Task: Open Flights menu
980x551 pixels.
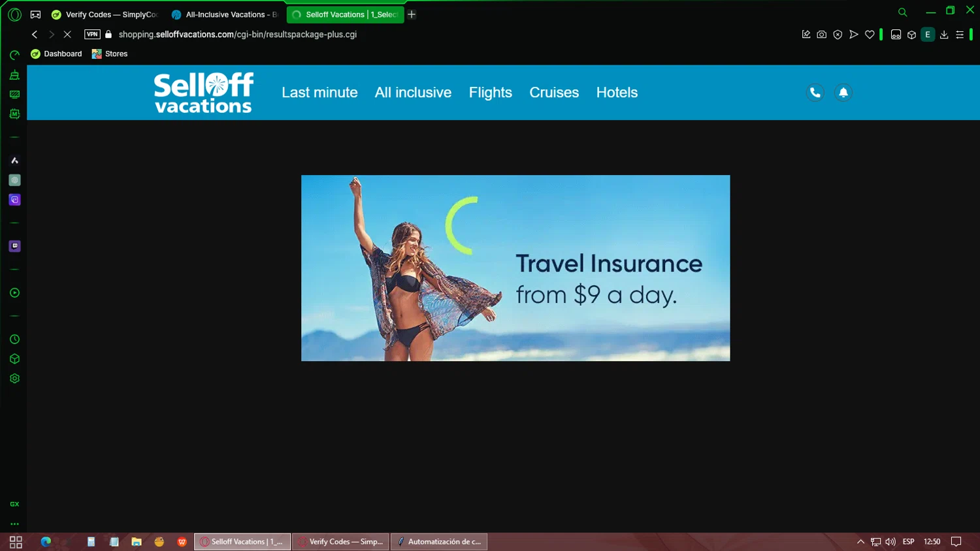Action: (491, 93)
